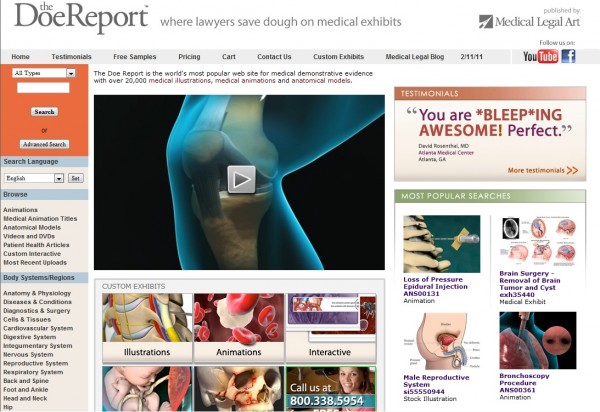Open the Facebook icon in header
This screenshot has height=412, width=600.
point(569,56)
